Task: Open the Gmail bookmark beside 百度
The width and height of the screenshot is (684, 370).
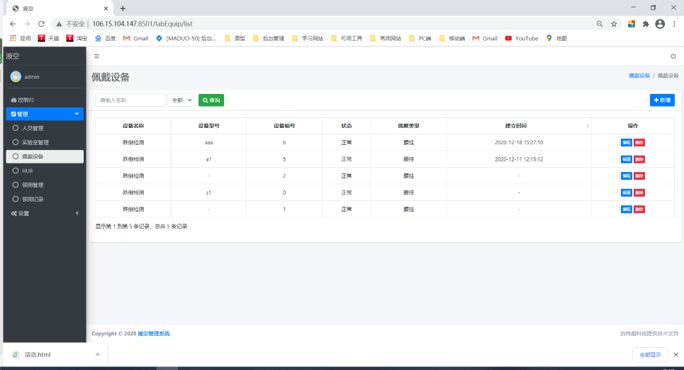Action: pos(136,38)
